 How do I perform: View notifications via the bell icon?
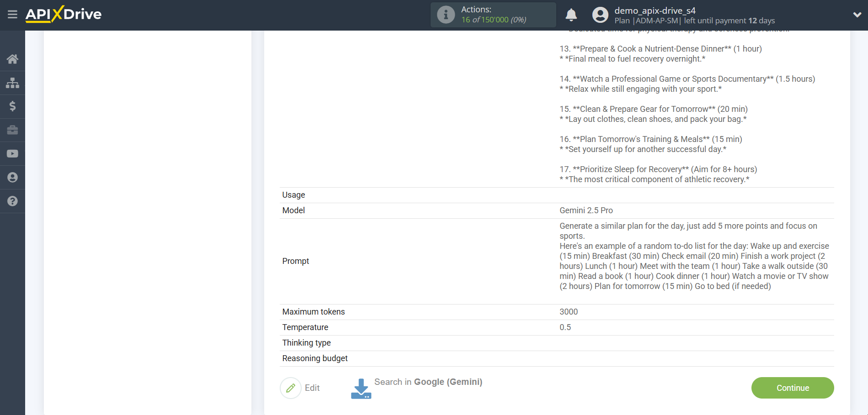pyautogui.click(x=571, y=15)
